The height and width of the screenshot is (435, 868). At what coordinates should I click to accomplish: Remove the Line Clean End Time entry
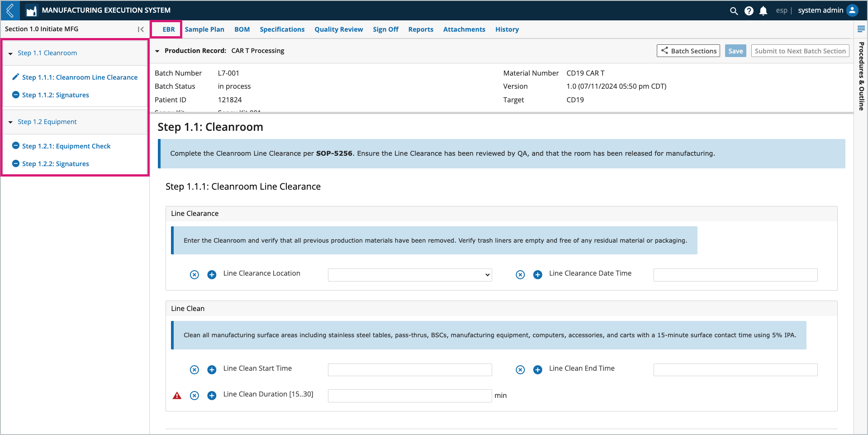(x=521, y=370)
